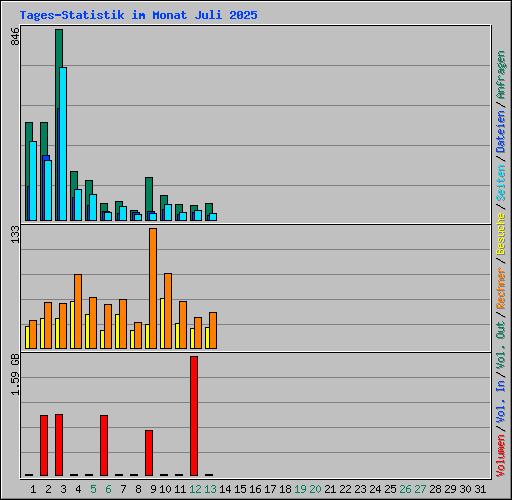Click day label 1 on the x-axis
Viewport: 512px width, 500px height.
tap(33, 489)
